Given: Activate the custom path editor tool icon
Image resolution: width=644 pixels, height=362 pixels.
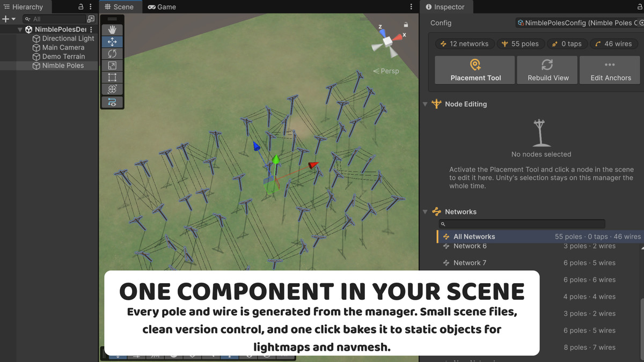Looking at the screenshot, I should 112,102.
